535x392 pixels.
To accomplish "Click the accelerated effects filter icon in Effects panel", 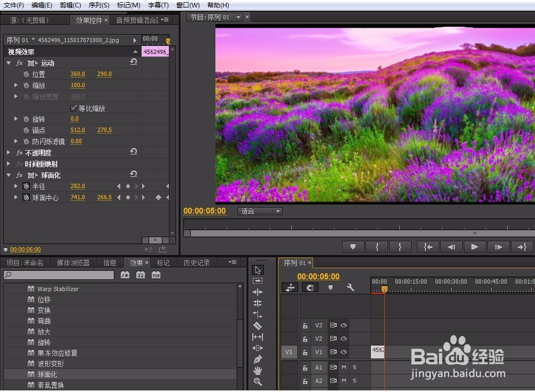I will (125, 275).
